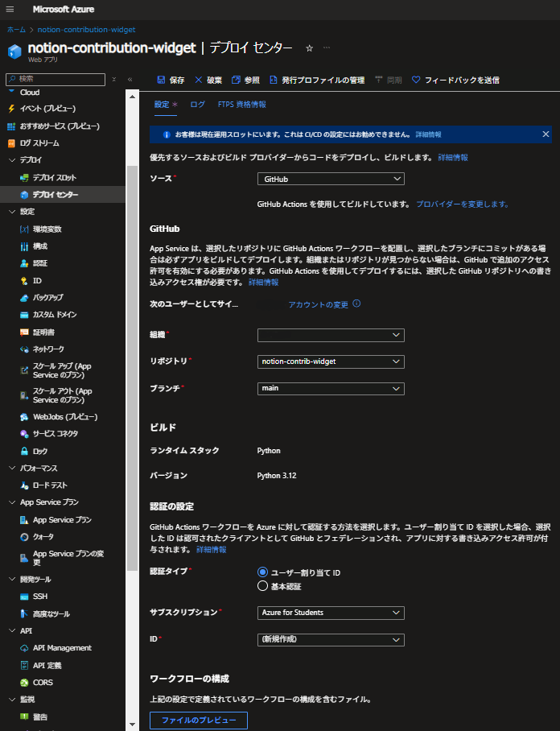
Task: Click the ファイルのプレビュー button
Action: coord(199,721)
